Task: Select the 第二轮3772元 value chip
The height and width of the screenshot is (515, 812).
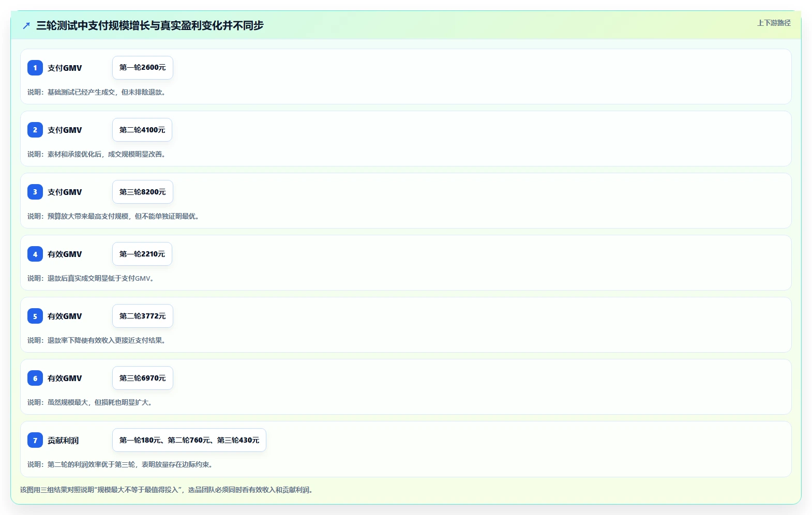Action: (143, 316)
